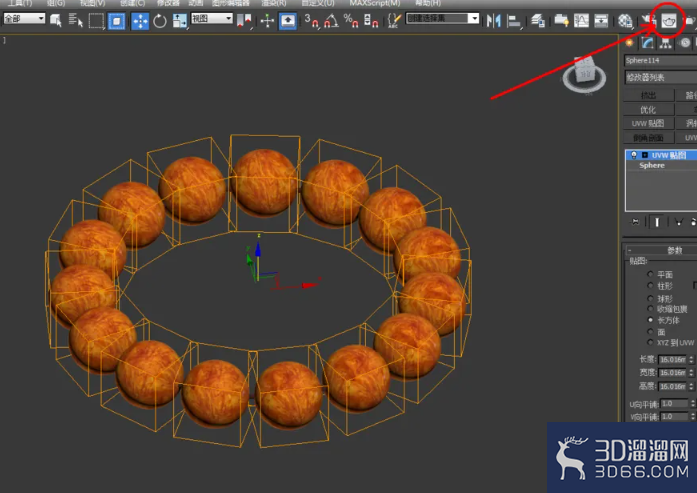The height and width of the screenshot is (493, 697).
Task: Click the UVW 贴图 modifier button
Action: (x=648, y=124)
